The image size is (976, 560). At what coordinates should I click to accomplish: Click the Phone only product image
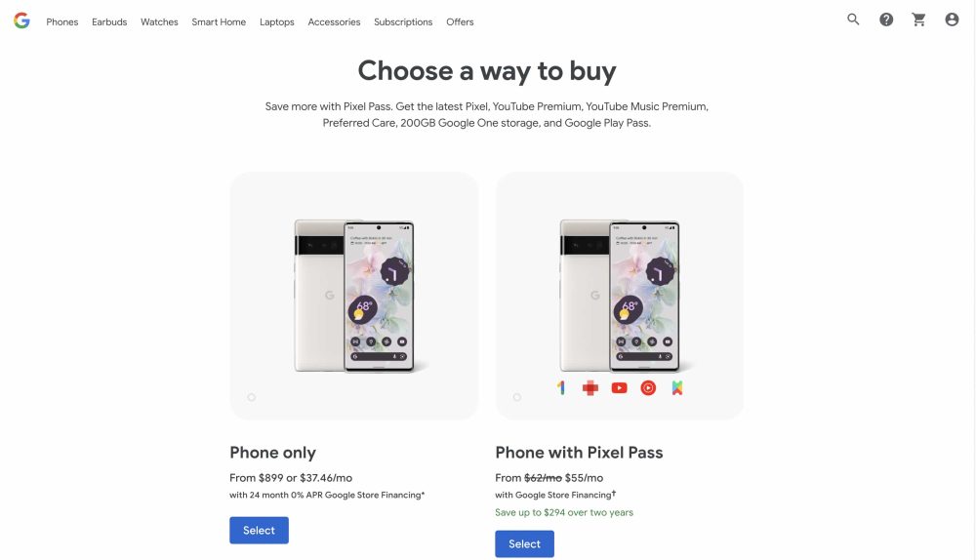click(x=354, y=296)
